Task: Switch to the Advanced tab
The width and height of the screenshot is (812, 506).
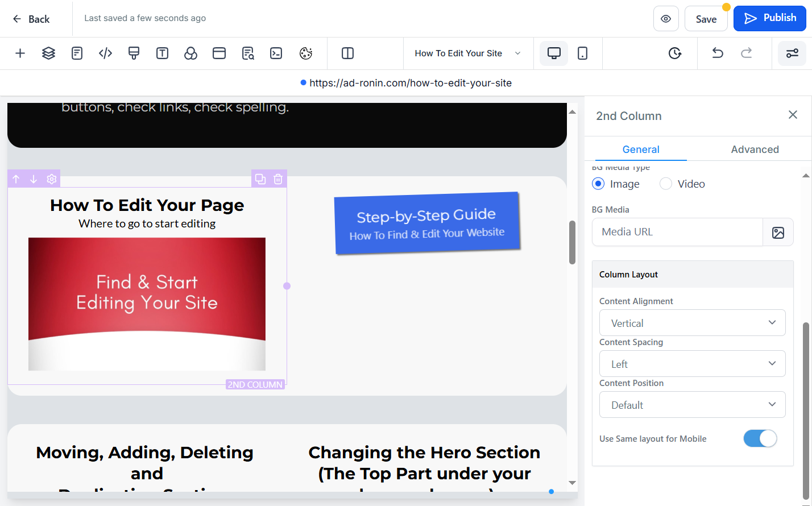Action: 755,150
